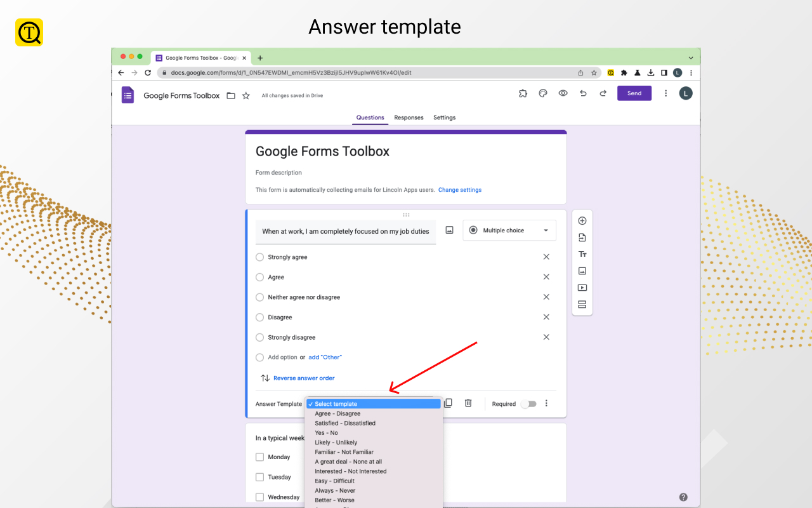The image size is (812, 508).
Task: Choose Easy - Difficult template
Action: pyautogui.click(x=373, y=481)
